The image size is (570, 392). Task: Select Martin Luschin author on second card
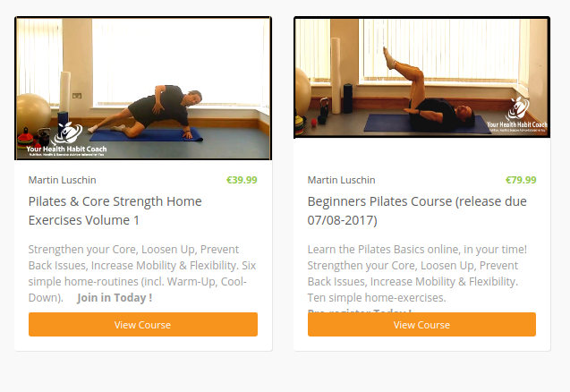[x=341, y=180]
